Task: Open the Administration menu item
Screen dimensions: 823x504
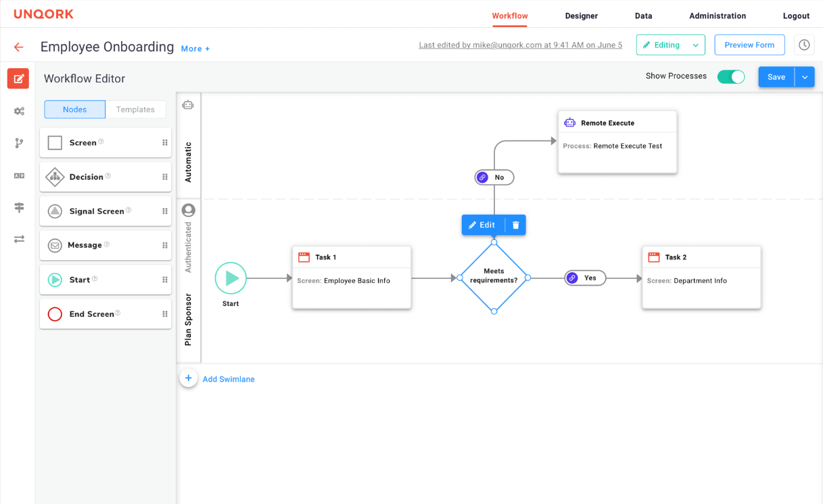Action: point(718,16)
